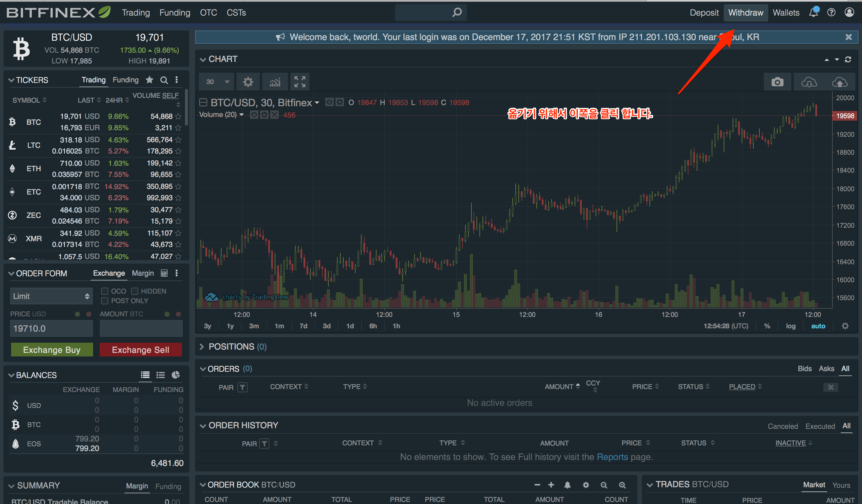862x504 pixels.
Task: Switch tickers to Funding tab
Action: (x=125, y=80)
